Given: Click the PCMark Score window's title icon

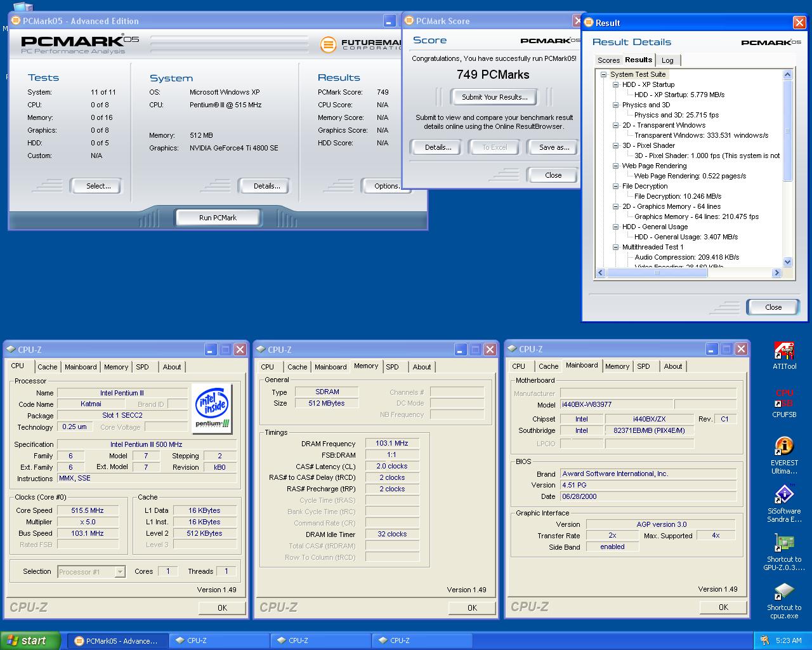Looking at the screenshot, I should click(409, 20).
